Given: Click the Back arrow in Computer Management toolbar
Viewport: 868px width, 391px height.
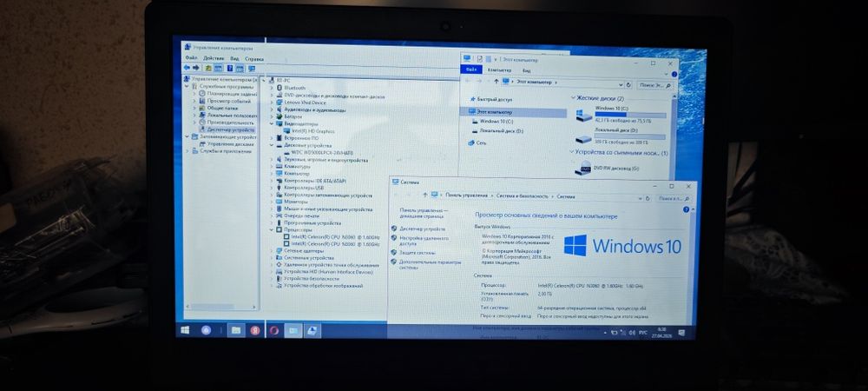Looking at the screenshot, I should [x=187, y=68].
